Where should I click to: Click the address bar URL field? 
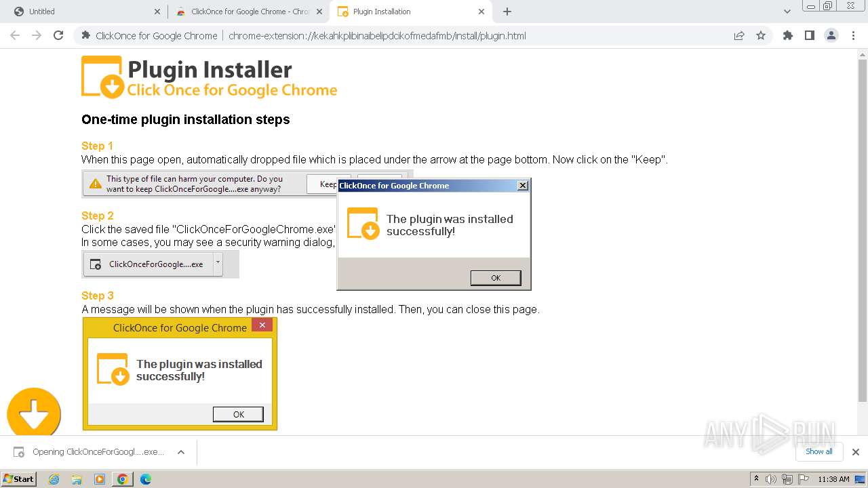[377, 36]
